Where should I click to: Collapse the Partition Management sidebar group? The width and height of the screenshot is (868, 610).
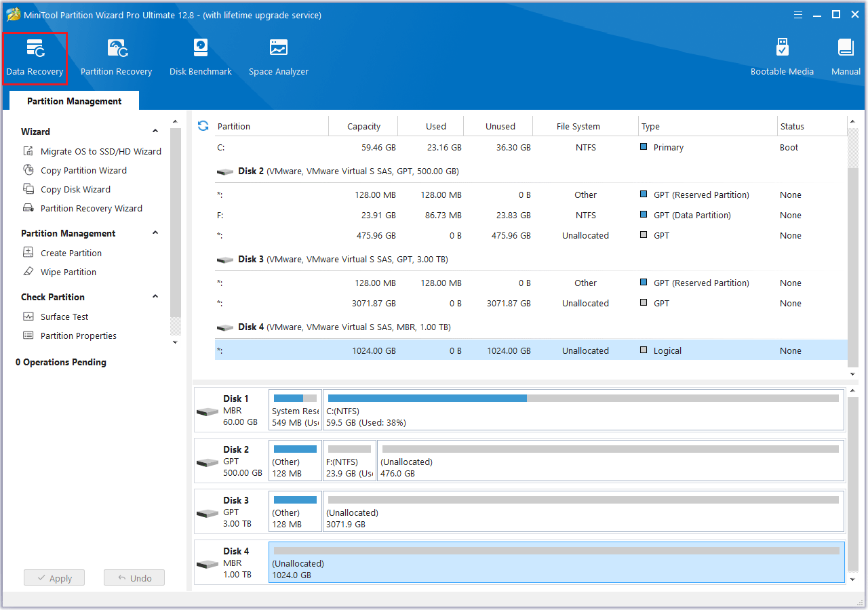tap(155, 233)
